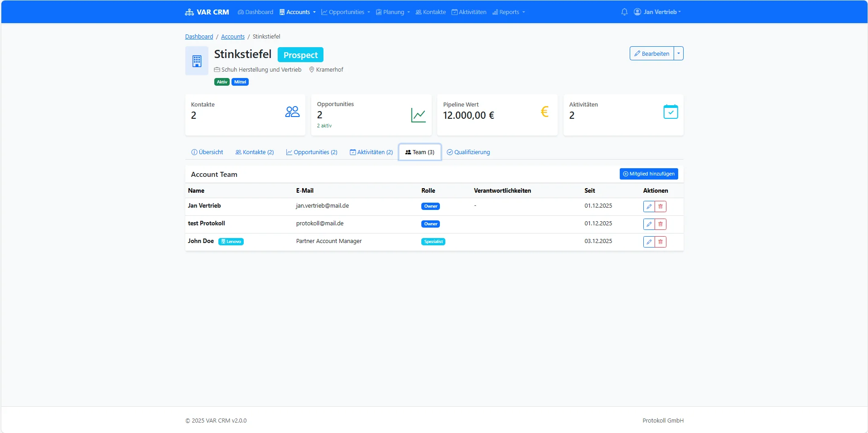Screen dimensions: 868x433
Task: Open the Opportunities (2) tab
Action: coord(312,152)
